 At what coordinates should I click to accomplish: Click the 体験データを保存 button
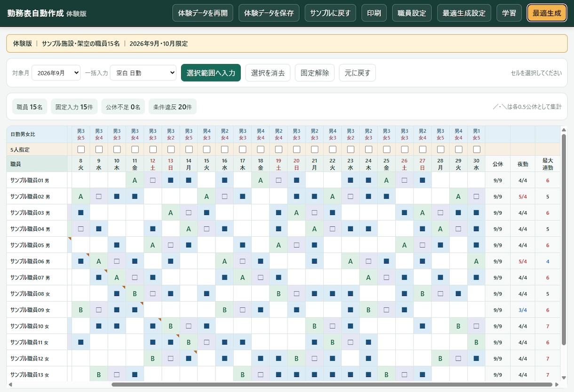pos(269,13)
